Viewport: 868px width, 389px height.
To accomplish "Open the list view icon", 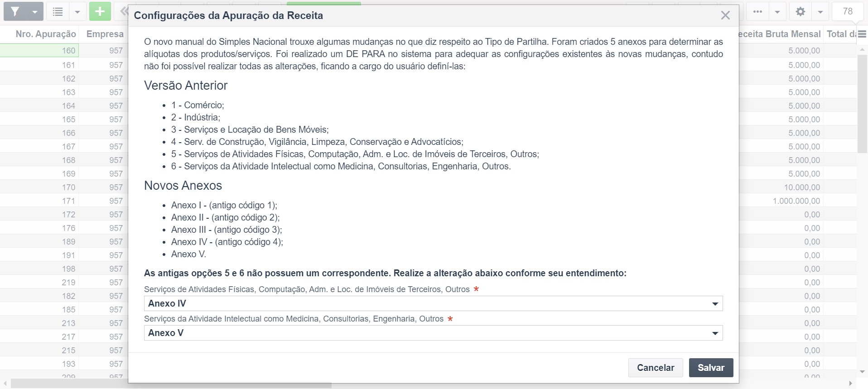I will [58, 12].
